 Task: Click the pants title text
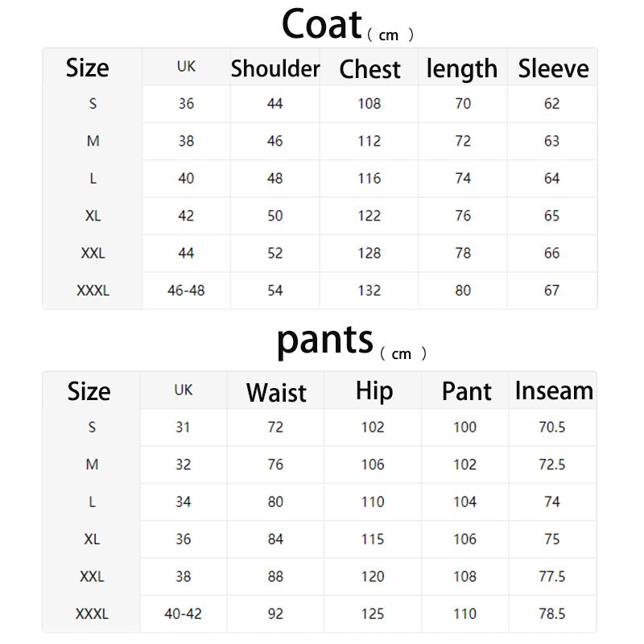click(x=325, y=340)
